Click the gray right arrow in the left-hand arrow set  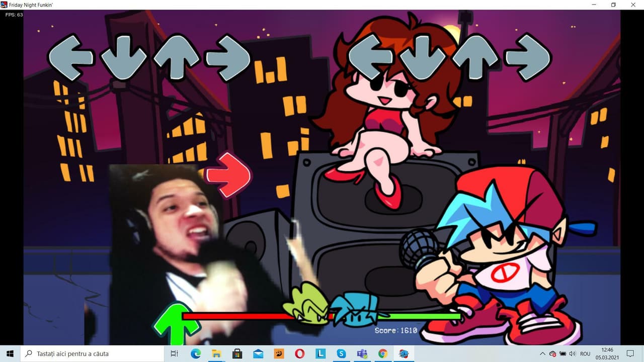(x=228, y=58)
